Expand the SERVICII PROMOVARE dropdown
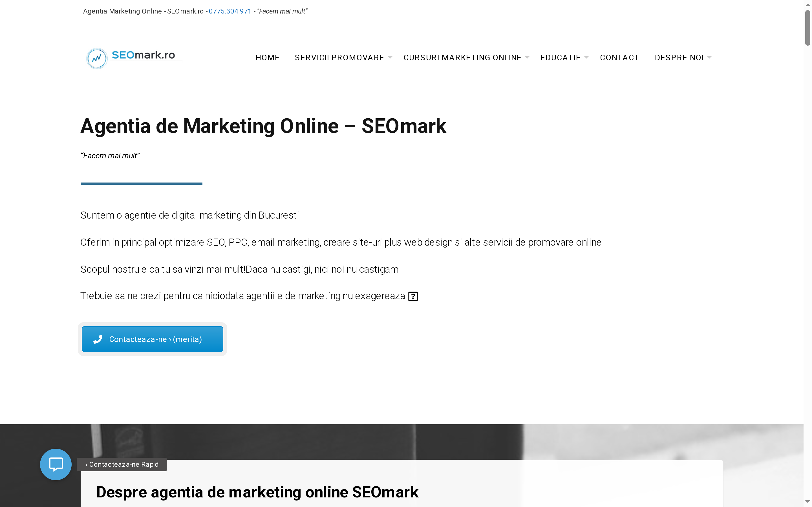Image resolution: width=812 pixels, height=507 pixels. coord(390,58)
